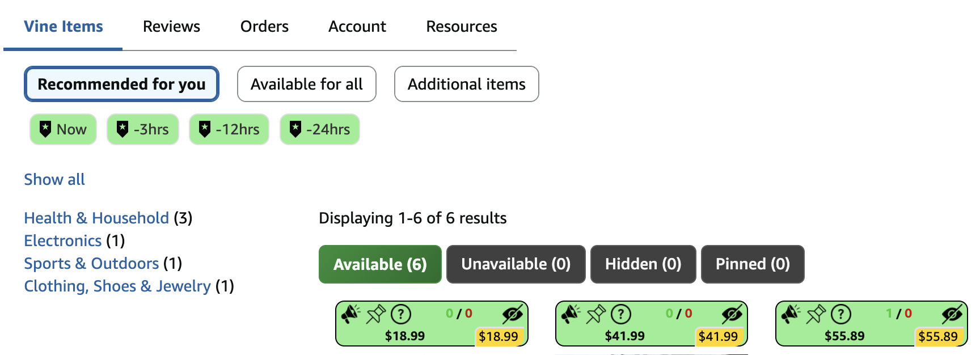Click question mark icon on $41.99 item

(x=621, y=314)
